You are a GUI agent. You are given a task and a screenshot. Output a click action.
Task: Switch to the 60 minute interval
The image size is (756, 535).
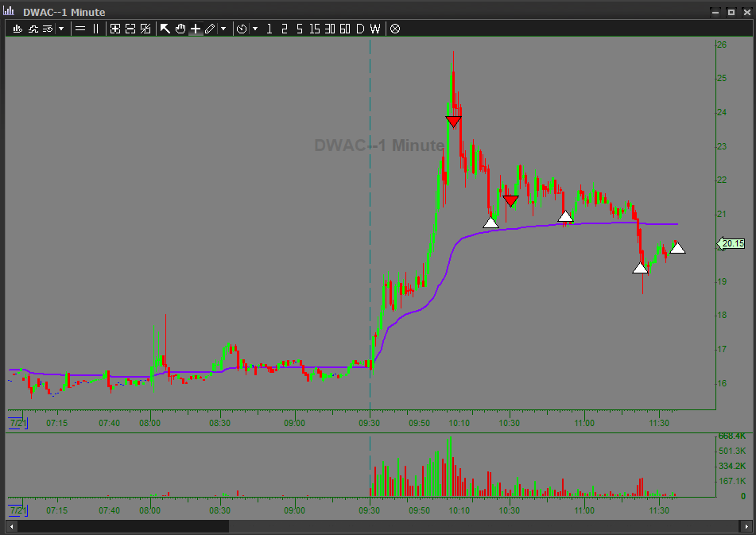click(345, 29)
